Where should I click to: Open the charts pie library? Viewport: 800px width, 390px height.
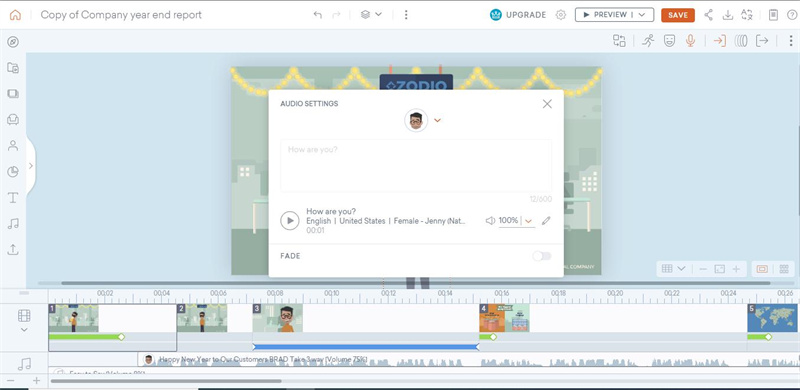tap(13, 172)
